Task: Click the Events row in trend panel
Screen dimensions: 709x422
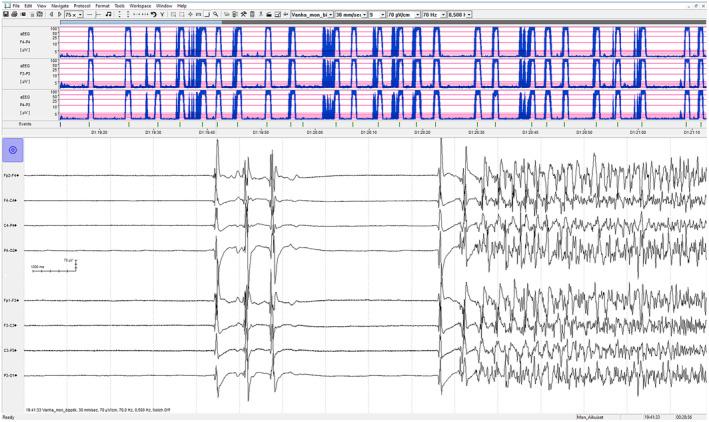Action: (12, 125)
